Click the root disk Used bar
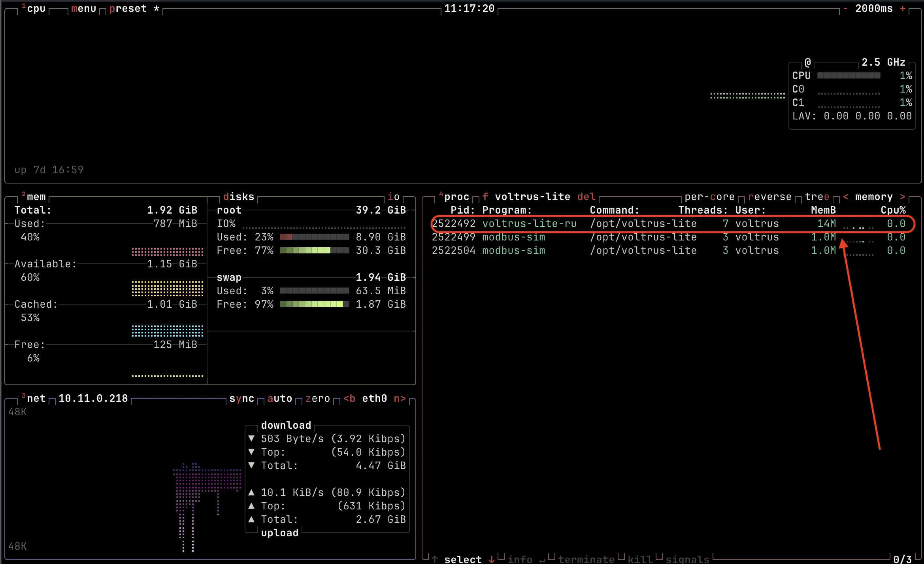This screenshot has width=924, height=564. tap(315, 237)
